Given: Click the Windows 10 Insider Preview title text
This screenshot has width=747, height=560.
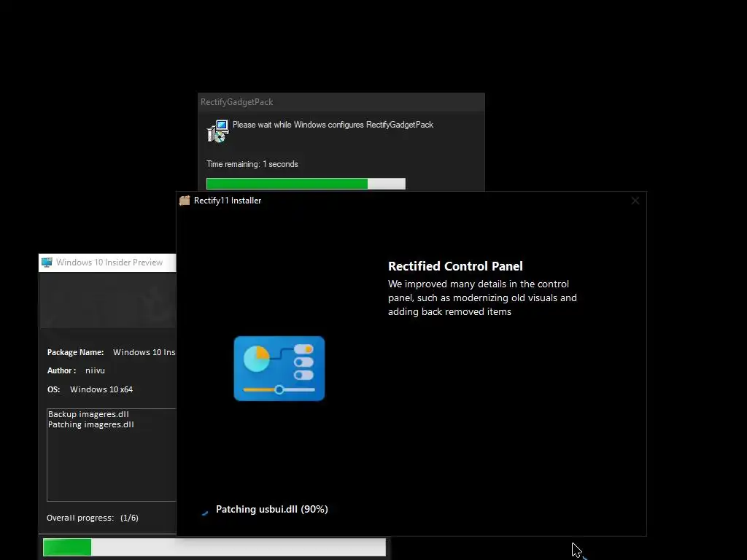Looking at the screenshot, I should pyautogui.click(x=109, y=262).
